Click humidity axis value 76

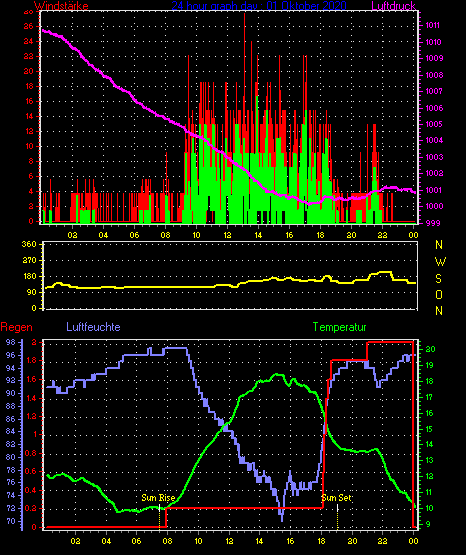pos(11,482)
